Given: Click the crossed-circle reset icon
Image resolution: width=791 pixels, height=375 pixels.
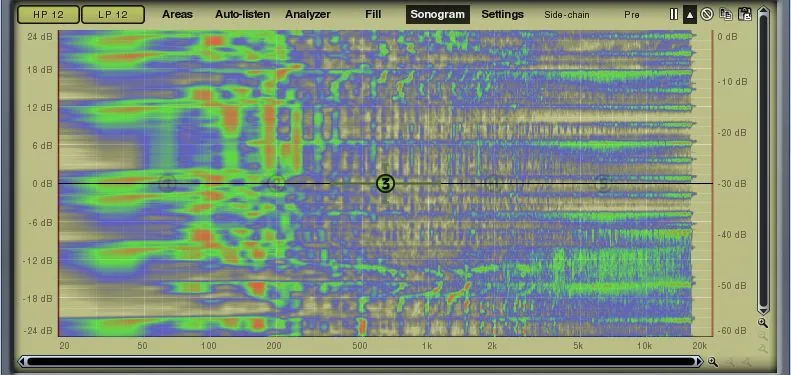Looking at the screenshot, I should 707,15.
